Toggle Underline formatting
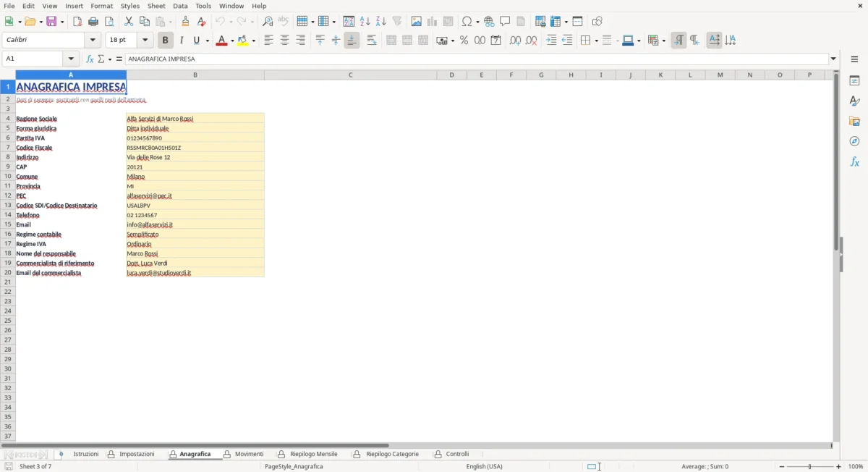868x472 pixels. point(197,41)
